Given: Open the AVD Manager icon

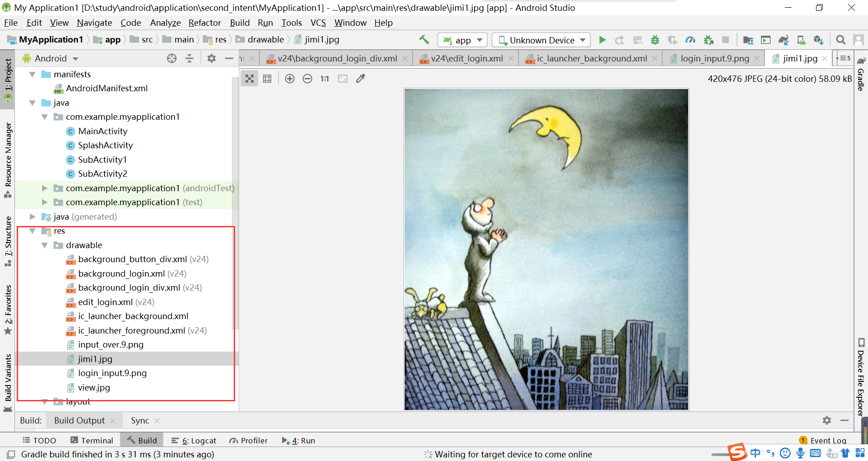Looking at the screenshot, I should pyautogui.click(x=801, y=40).
